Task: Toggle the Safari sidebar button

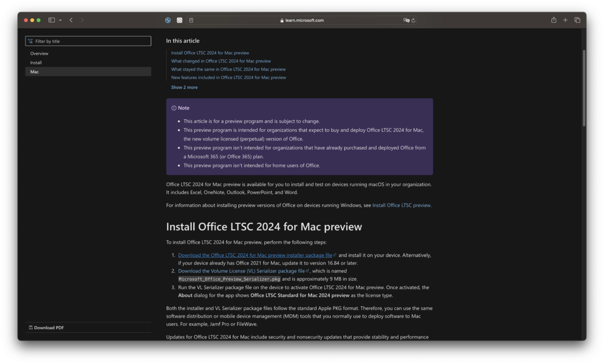Action: [x=51, y=20]
